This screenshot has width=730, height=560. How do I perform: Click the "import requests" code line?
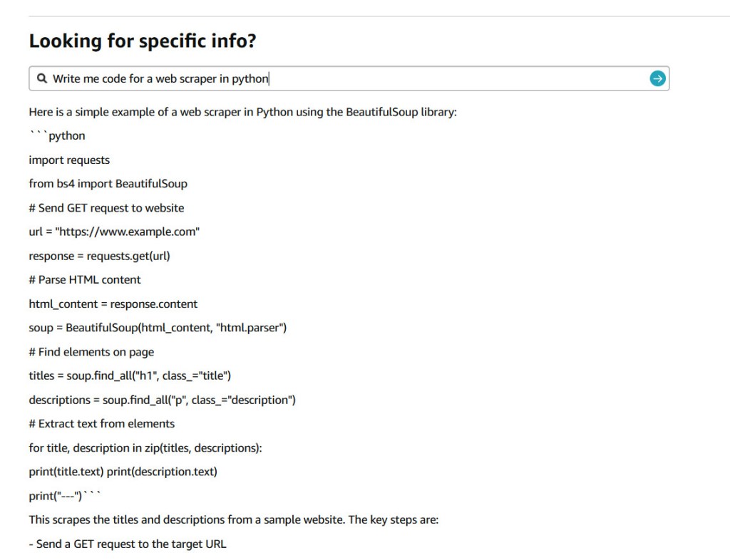69,160
